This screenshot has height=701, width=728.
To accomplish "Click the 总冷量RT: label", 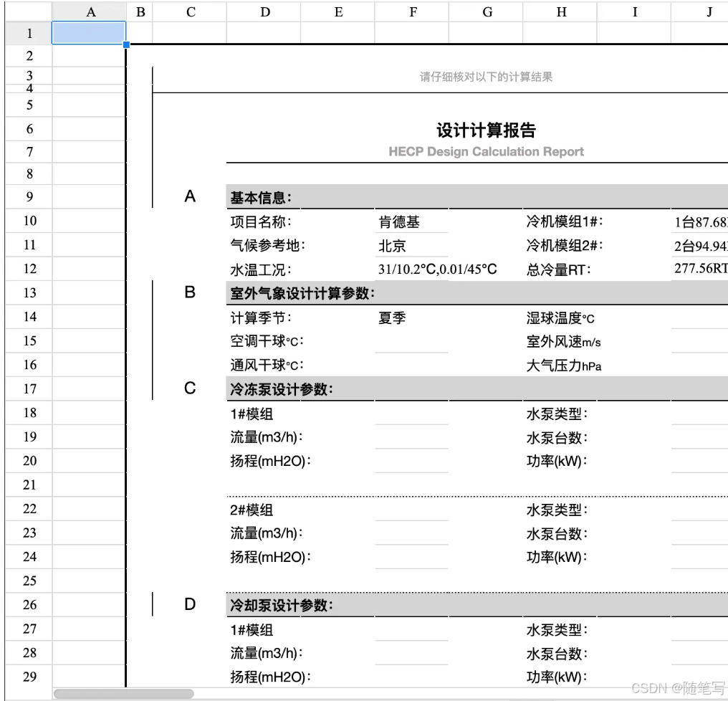I will pyautogui.click(x=558, y=270).
